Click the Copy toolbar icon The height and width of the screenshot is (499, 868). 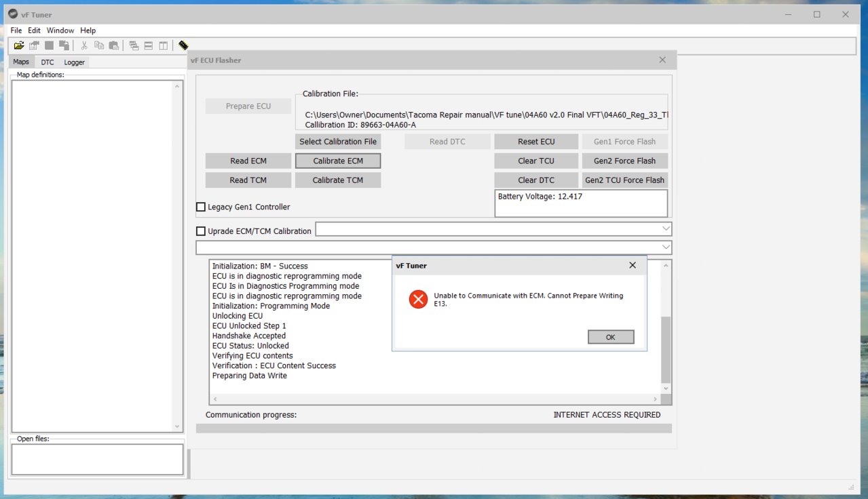pos(99,45)
